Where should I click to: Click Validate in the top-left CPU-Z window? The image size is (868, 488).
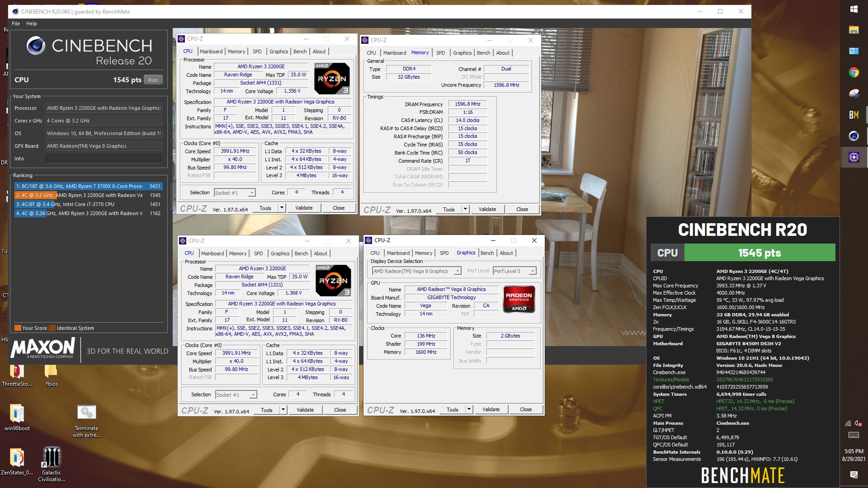(x=304, y=208)
